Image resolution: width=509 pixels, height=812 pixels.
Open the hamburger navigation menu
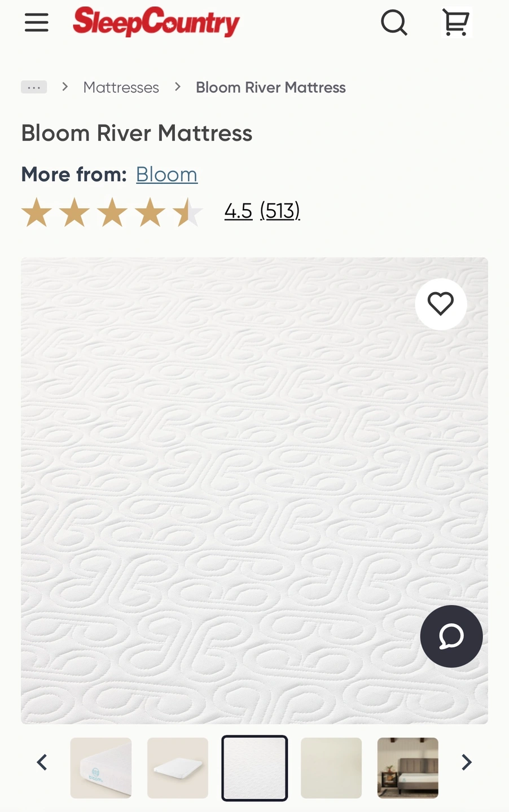(37, 23)
